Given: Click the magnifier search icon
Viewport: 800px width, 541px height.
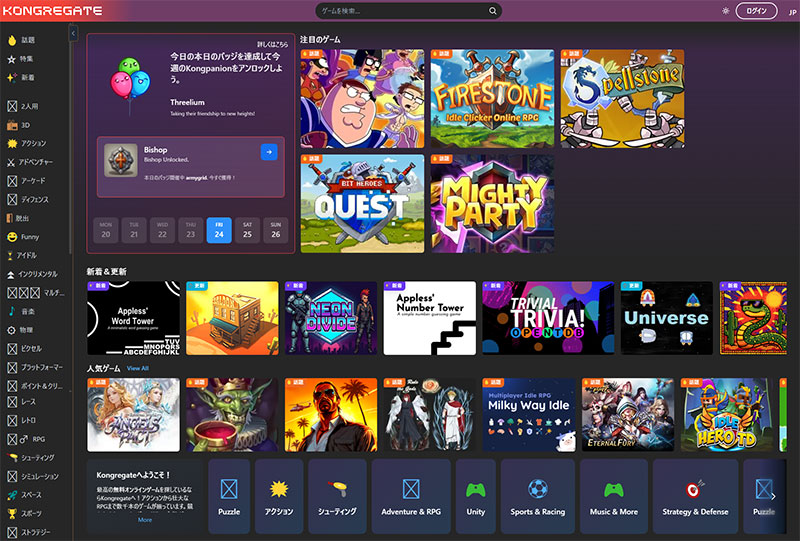Looking at the screenshot, I should [492, 11].
